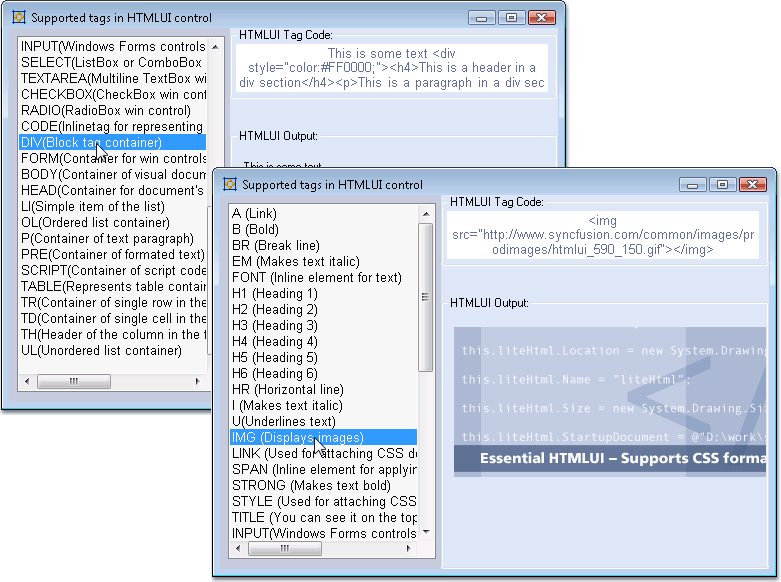Select 'H1 (Heading 1)' item
Image resolution: width=781 pixels, height=582 pixels.
[324, 293]
